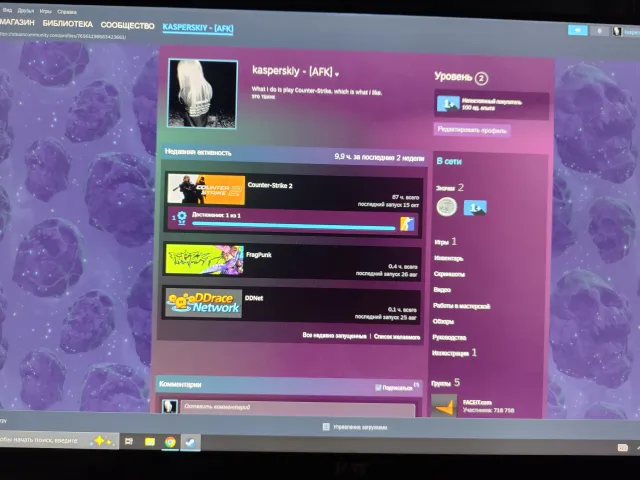Open the FragPunk game banner
This screenshot has height=480, width=640.
[x=204, y=260]
